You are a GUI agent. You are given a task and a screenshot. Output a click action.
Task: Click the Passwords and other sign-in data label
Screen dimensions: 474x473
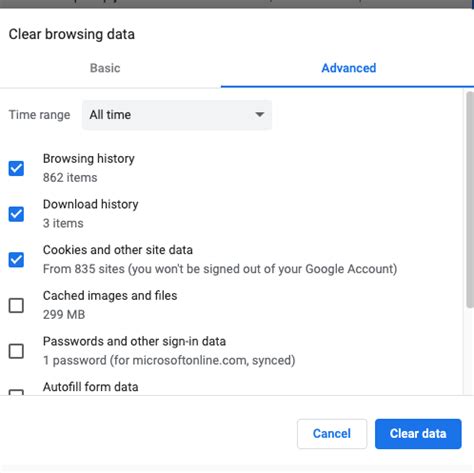(134, 341)
